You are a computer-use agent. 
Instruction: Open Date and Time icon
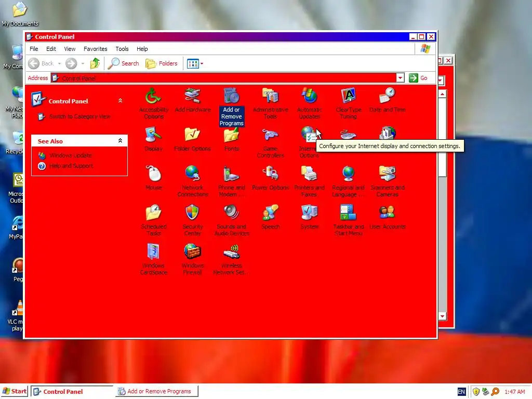click(387, 96)
